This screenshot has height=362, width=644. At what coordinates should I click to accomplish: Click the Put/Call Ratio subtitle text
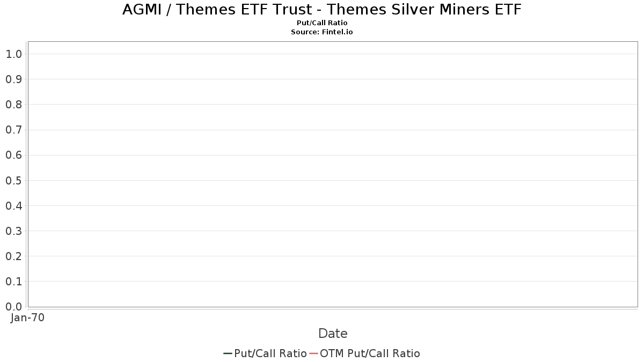(322, 23)
